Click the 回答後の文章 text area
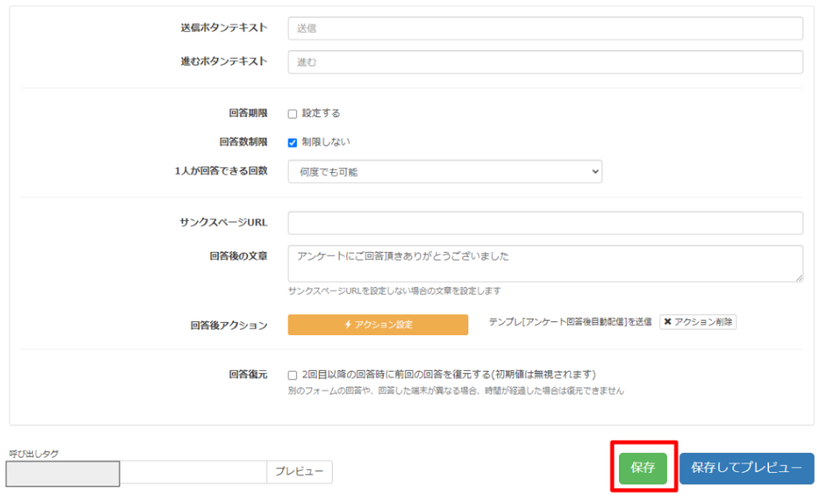Screen dimensions: 817x504 pyautogui.click(x=545, y=264)
